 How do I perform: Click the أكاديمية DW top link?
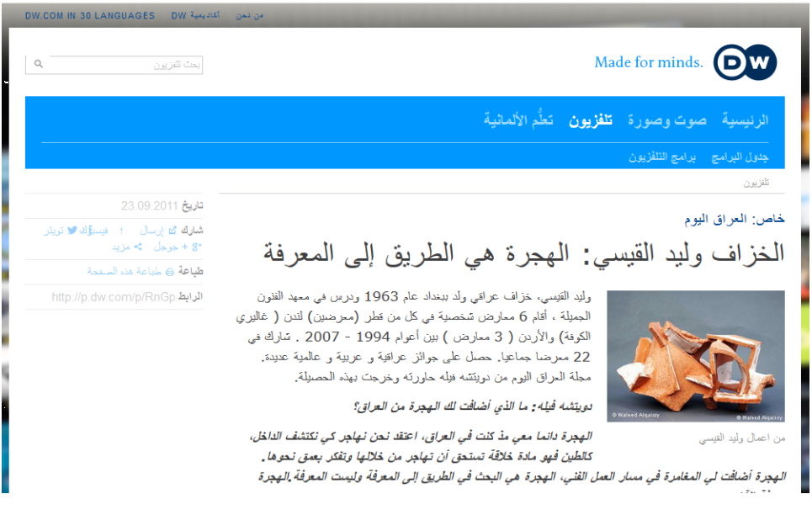[196, 16]
